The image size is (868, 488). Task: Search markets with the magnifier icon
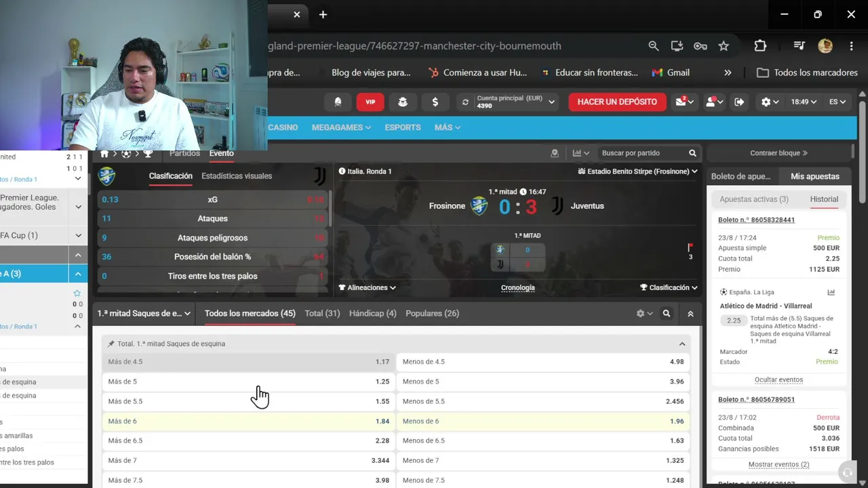pos(667,314)
